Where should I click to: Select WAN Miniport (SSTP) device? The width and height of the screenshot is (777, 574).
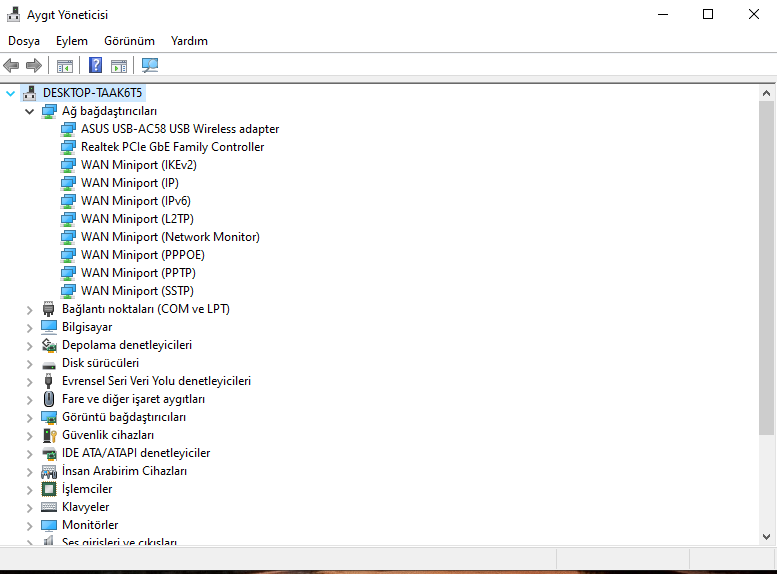(137, 291)
